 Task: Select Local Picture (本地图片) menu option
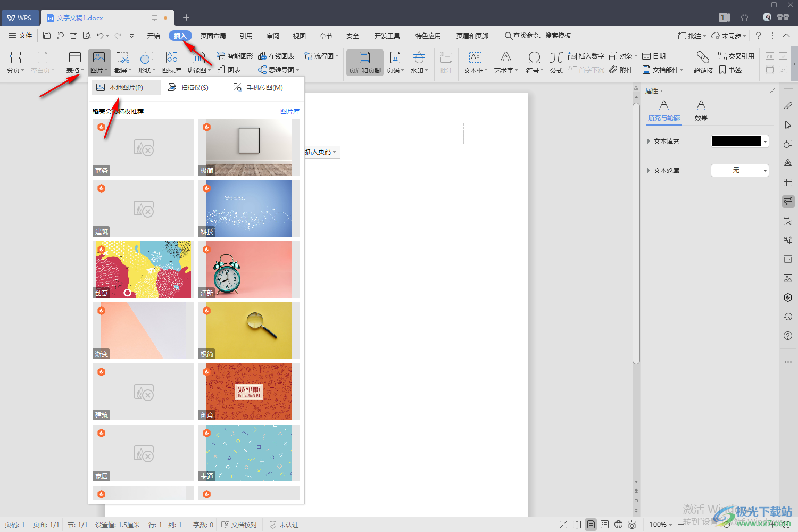click(x=126, y=88)
